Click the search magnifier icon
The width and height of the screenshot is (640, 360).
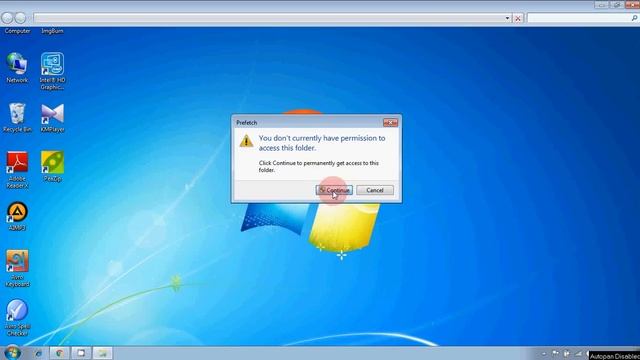click(634, 18)
